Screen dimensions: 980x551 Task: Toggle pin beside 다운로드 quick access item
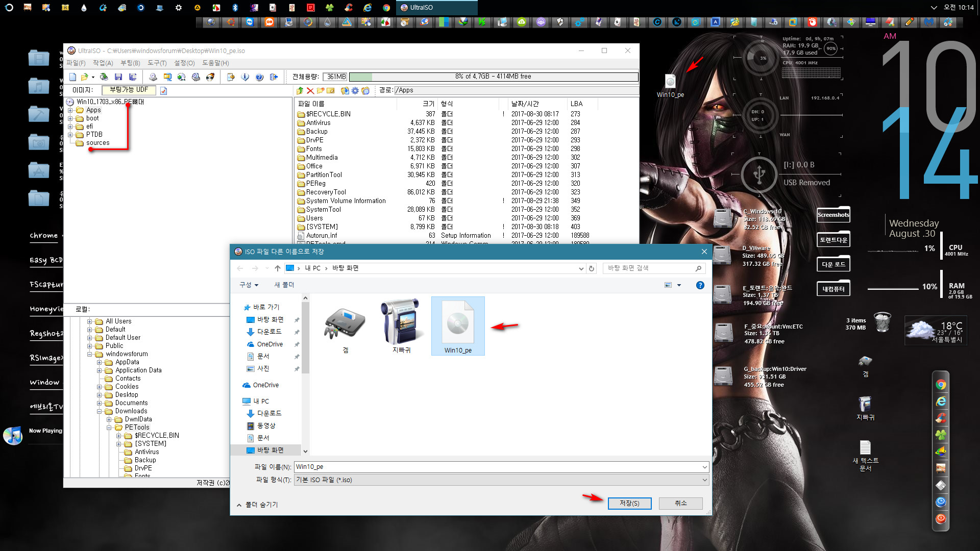297,332
